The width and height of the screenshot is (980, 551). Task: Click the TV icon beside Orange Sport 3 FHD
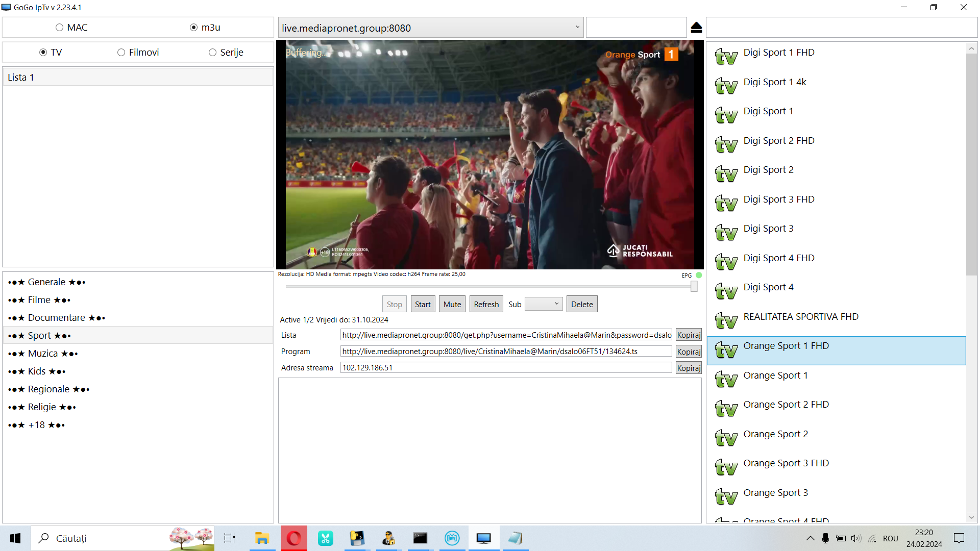pyautogui.click(x=726, y=467)
